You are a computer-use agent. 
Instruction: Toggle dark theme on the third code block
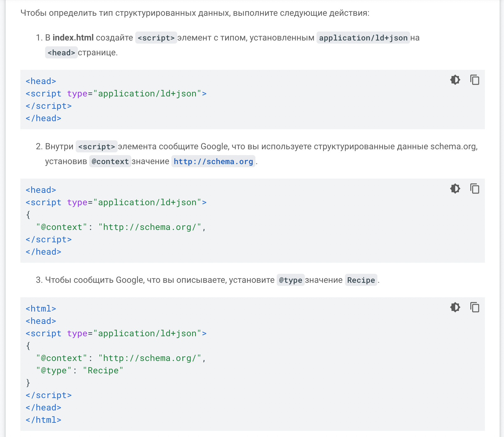pyautogui.click(x=455, y=307)
